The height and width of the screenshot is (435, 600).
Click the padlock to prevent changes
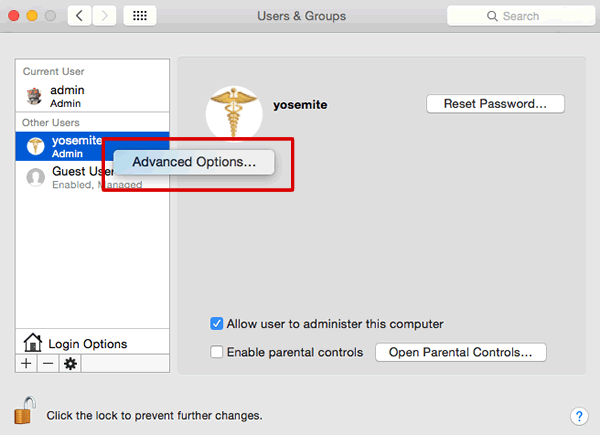[25, 411]
